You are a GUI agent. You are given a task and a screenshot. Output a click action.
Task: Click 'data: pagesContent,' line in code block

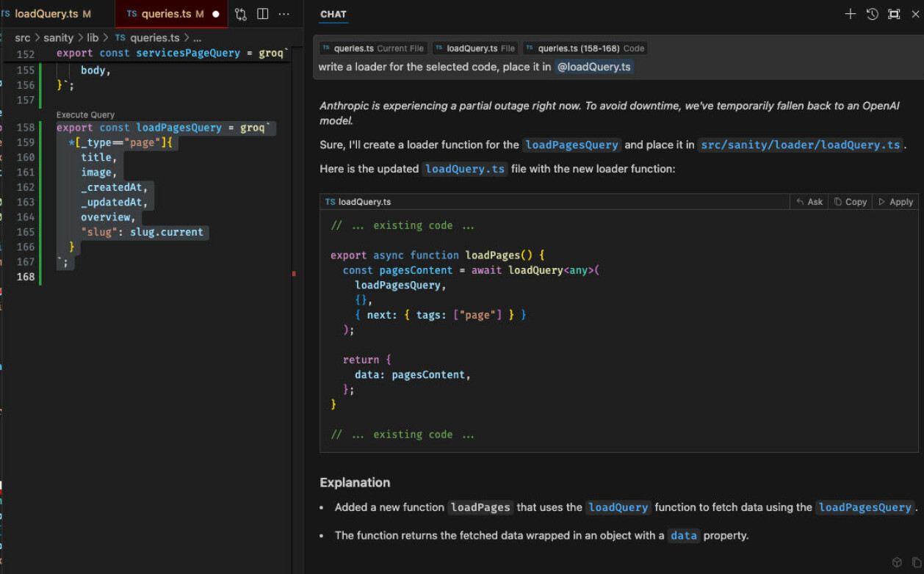click(x=413, y=374)
